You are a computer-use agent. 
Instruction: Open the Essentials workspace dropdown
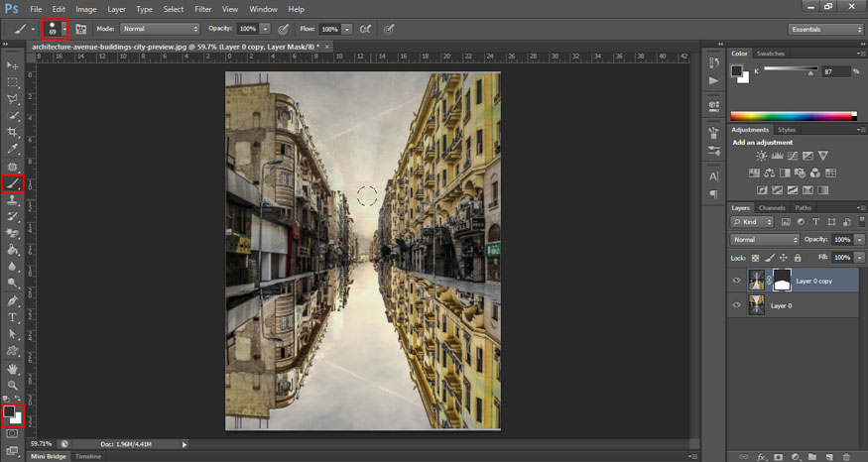click(825, 30)
